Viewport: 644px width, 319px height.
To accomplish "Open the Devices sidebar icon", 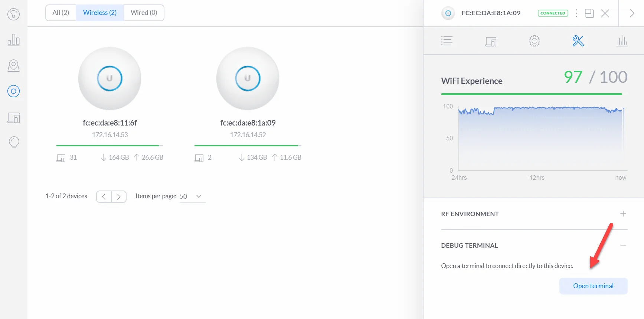I will (x=13, y=91).
